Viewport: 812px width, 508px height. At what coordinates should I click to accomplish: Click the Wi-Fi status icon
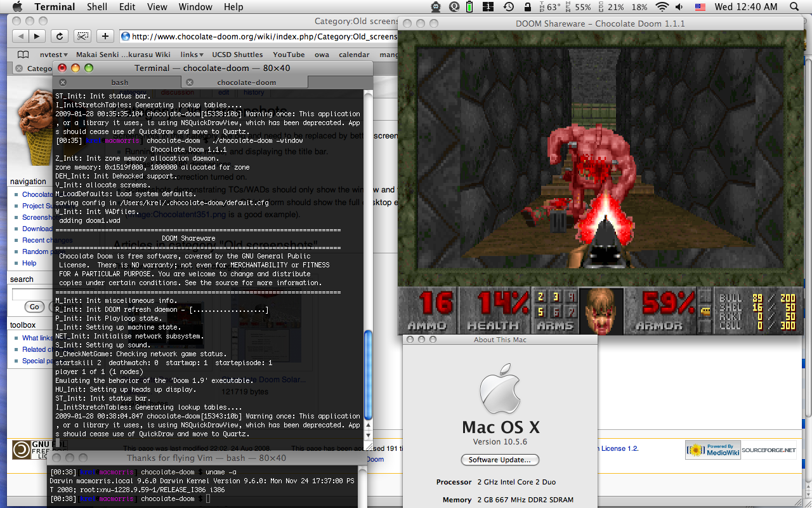662,7
